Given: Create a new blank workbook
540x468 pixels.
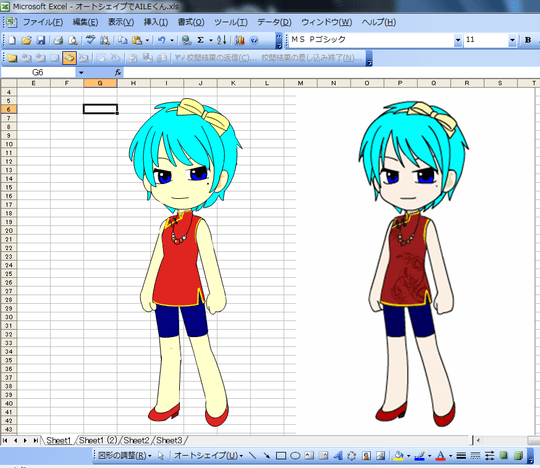Looking at the screenshot, I should pyautogui.click(x=12, y=40).
